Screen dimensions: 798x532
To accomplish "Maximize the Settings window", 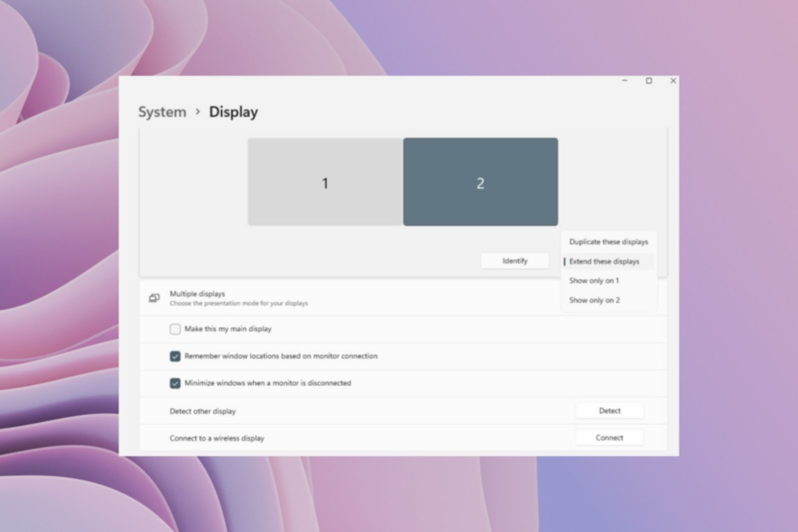I will (649, 81).
